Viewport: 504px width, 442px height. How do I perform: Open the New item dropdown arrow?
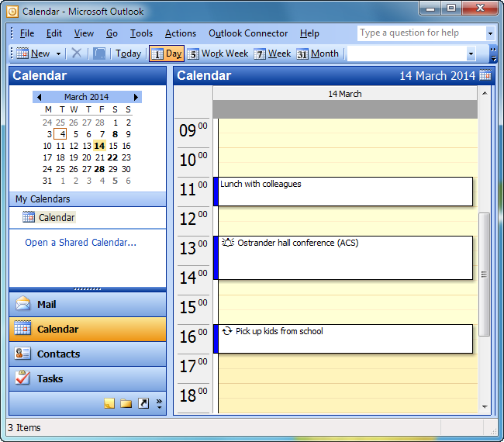[58, 54]
